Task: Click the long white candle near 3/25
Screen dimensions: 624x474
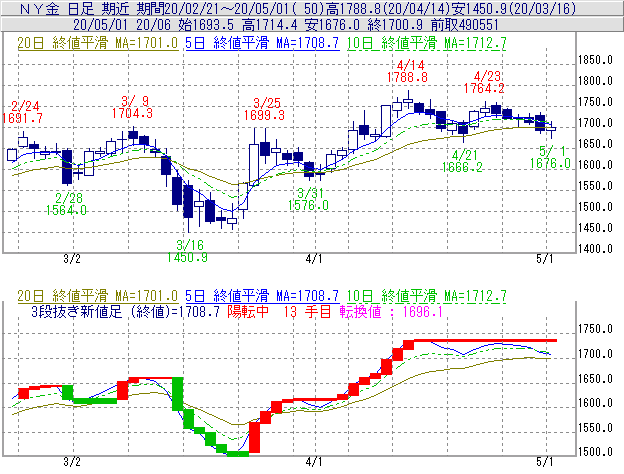Action: (254, 165)
